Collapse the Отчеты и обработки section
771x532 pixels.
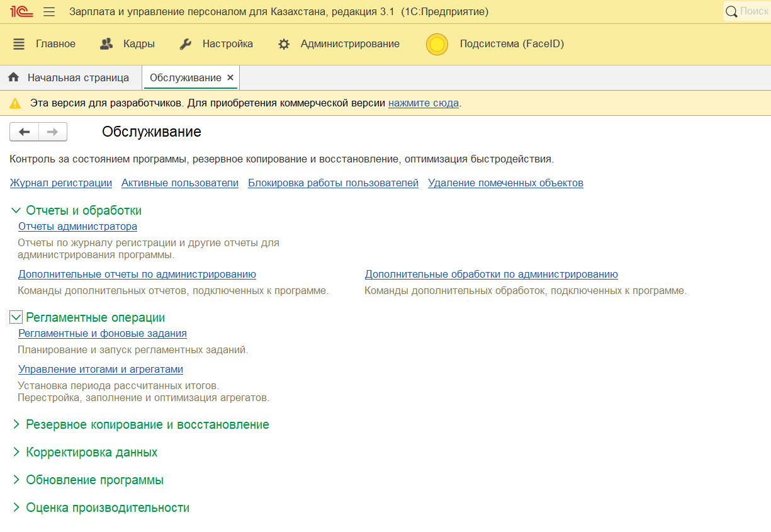(x=16, y=211)
